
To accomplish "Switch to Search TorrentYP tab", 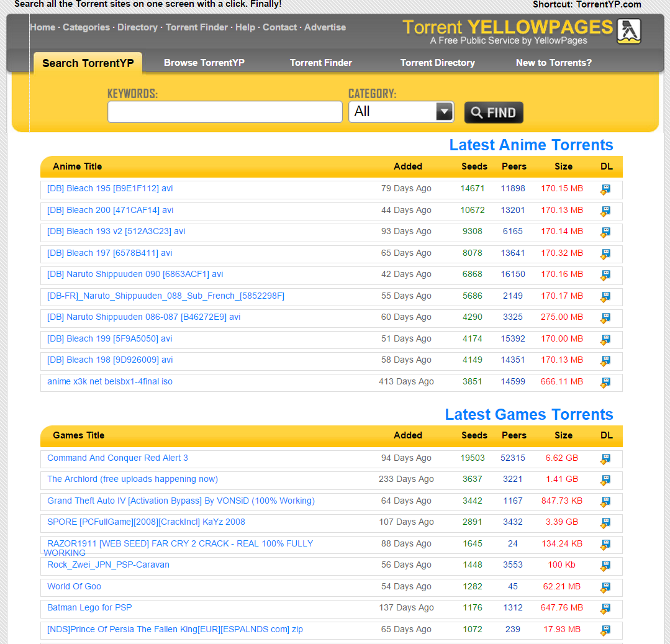I will point(88,63).
